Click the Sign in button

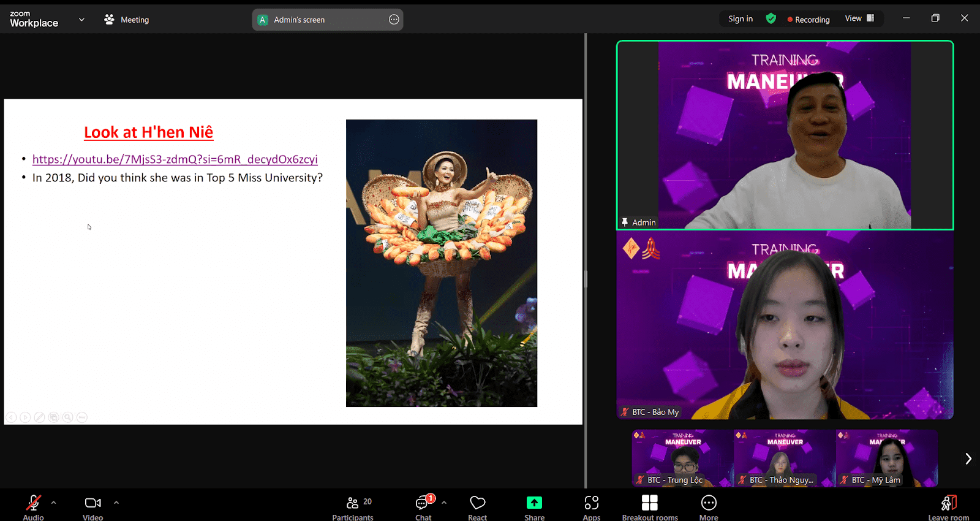[x=740, y=19]
